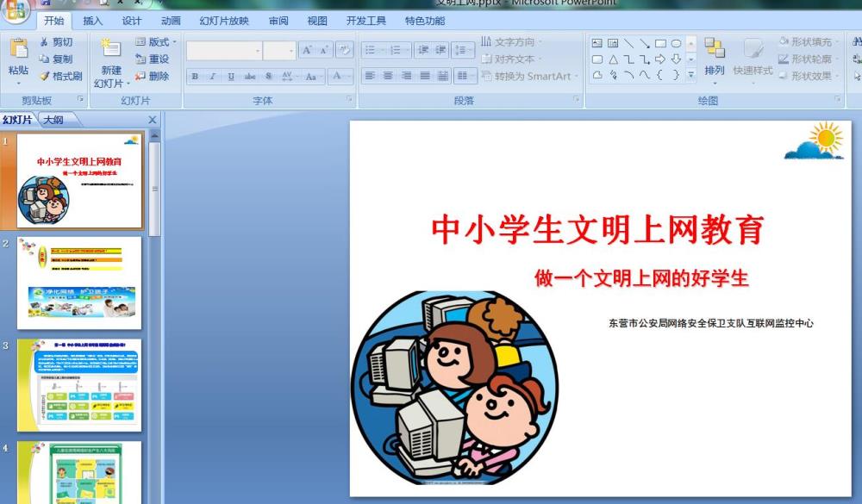
Task: Select the rectangle shape
Action: pyautogui.click(x=660, y=43)
